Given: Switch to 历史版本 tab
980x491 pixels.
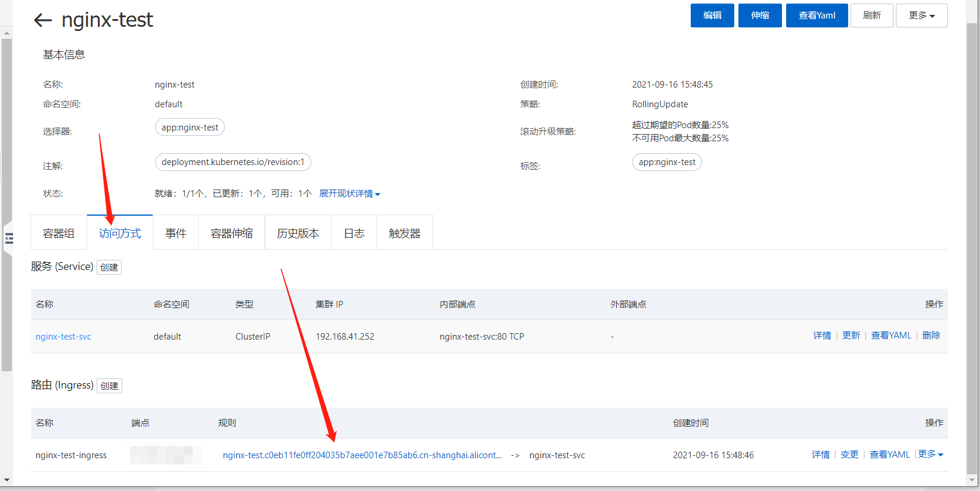Looking at the screenshot, I should tap(298, 234).
